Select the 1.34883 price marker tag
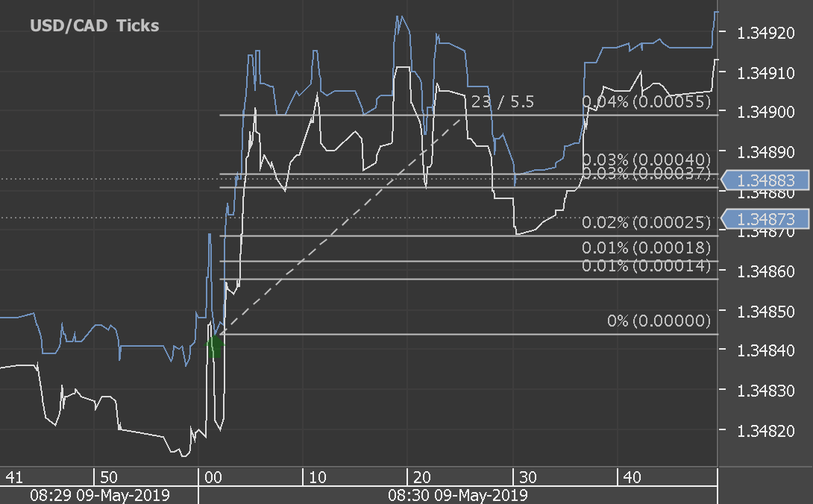 click(x=765, y=180)
